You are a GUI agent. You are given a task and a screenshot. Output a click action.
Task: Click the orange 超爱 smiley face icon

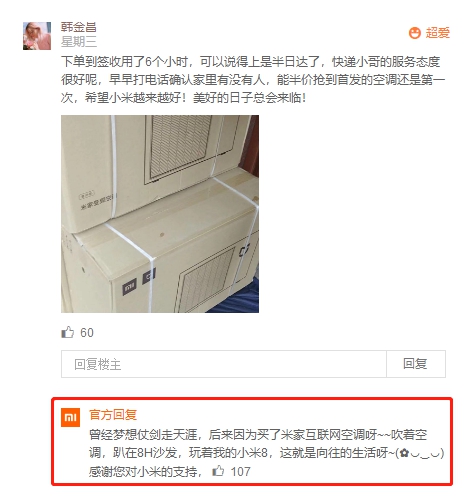click(x=415, y=33)
